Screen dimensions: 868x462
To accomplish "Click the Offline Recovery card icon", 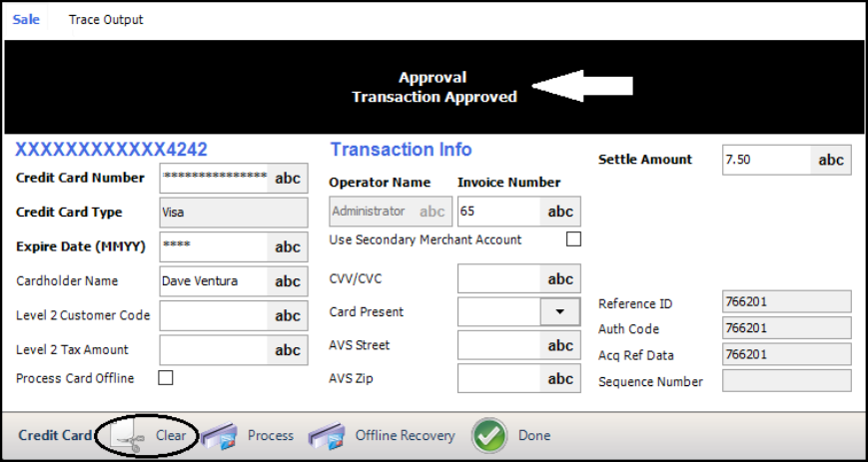I will [327, 436].
